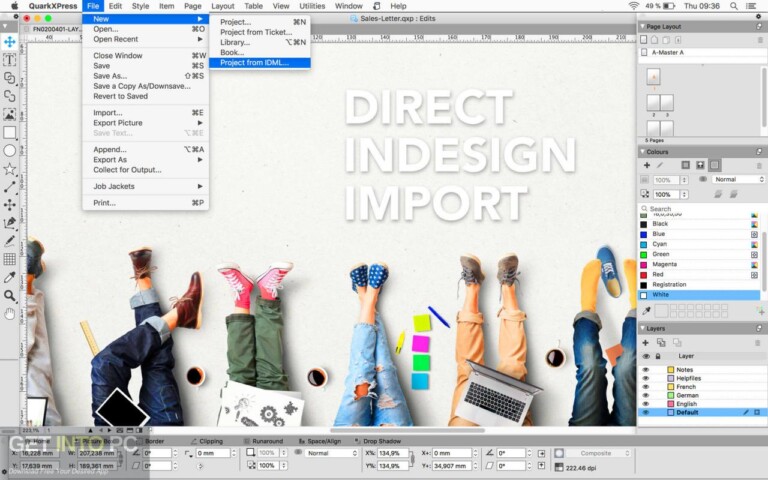Screen dimensions: 768x480
Task: Open Spotlight search in menu bar
Action: tap(733, 6)
